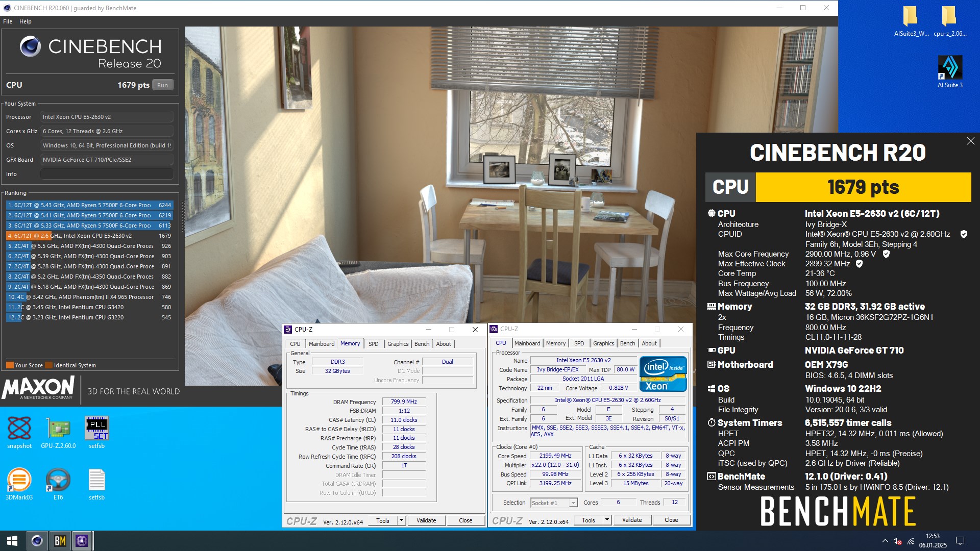This screenshot has width=980, height=551.
Task: Open the notification center icon
Action: pos(960,541)
